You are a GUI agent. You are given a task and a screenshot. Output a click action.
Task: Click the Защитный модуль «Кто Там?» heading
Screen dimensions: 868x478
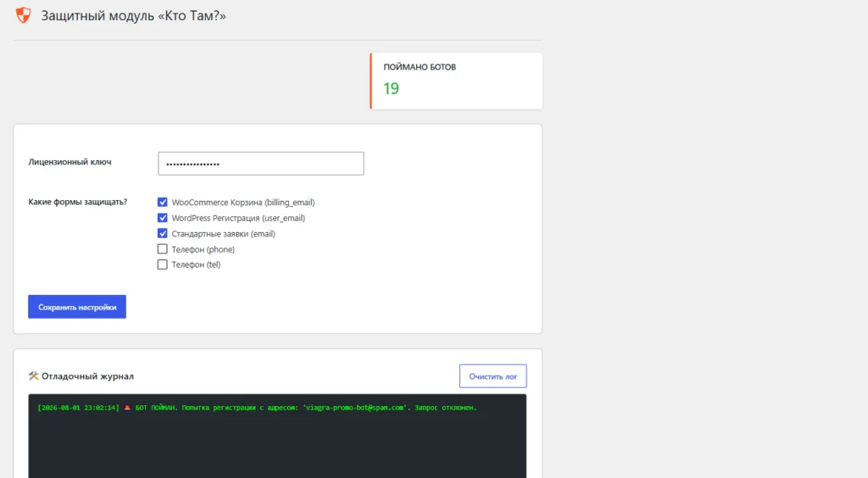133,15
